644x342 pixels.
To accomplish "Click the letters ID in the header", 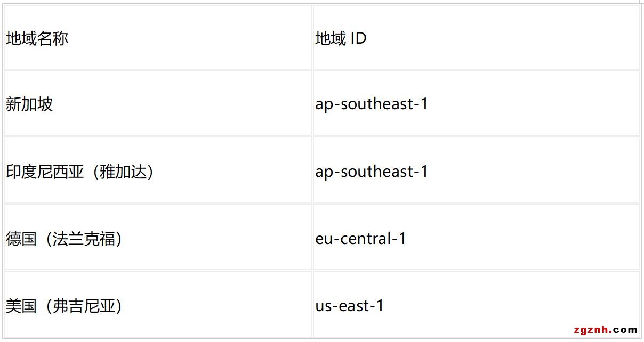I will pyautogui.click(x=358, y=38).
